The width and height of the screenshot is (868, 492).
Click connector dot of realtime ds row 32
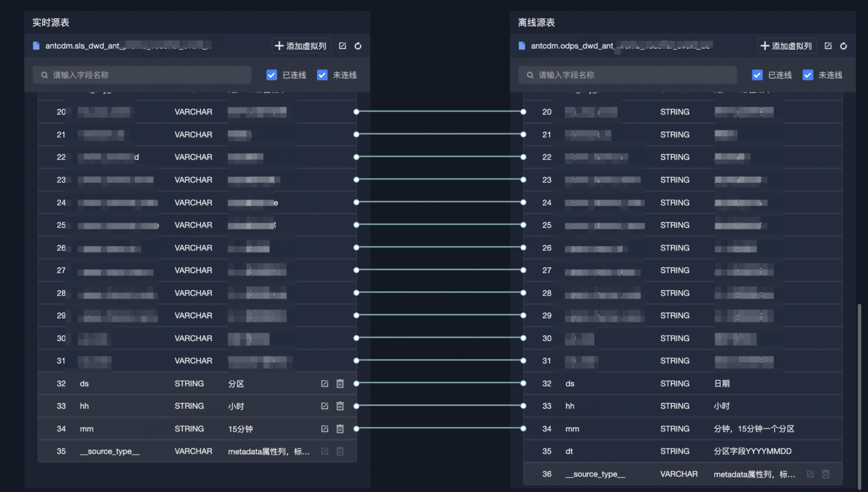tap(356, 383)
